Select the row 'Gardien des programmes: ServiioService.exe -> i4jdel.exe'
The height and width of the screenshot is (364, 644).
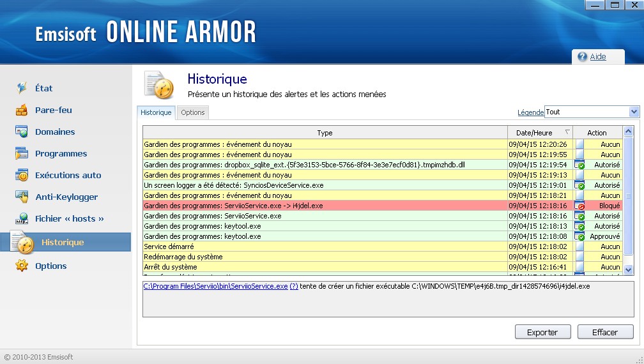point(382,206)
